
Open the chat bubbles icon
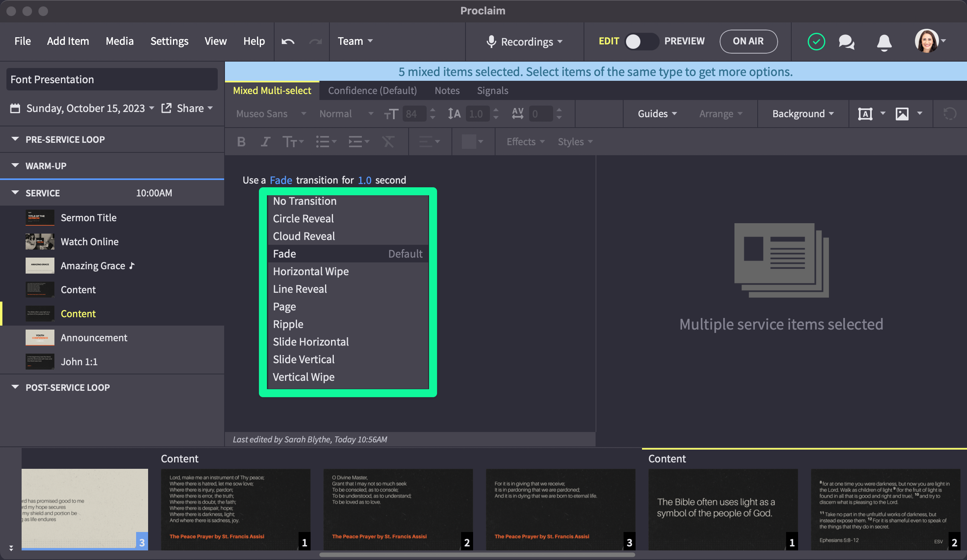(847, 42)
